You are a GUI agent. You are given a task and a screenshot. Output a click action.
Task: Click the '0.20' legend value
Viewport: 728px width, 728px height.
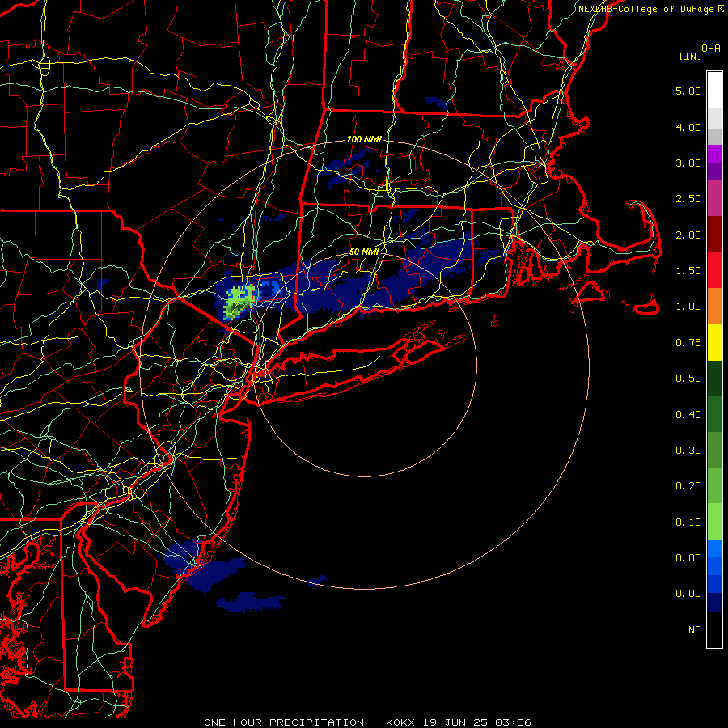pyautogui.click(x=688, y=486)
